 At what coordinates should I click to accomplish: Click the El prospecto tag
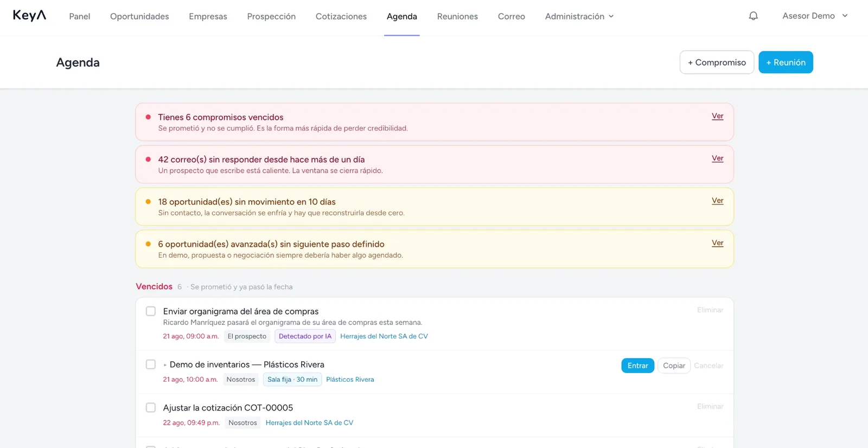click(247, 336)
